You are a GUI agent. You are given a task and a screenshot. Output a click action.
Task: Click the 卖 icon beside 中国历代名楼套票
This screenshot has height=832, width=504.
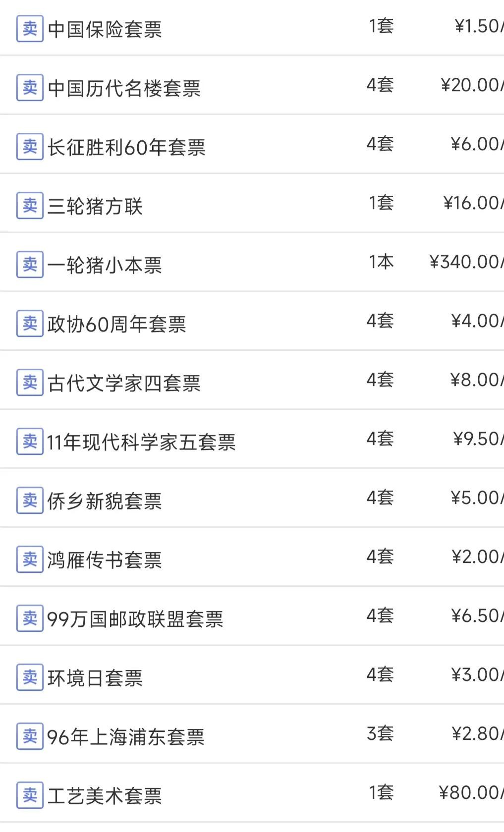coord(30,88)
